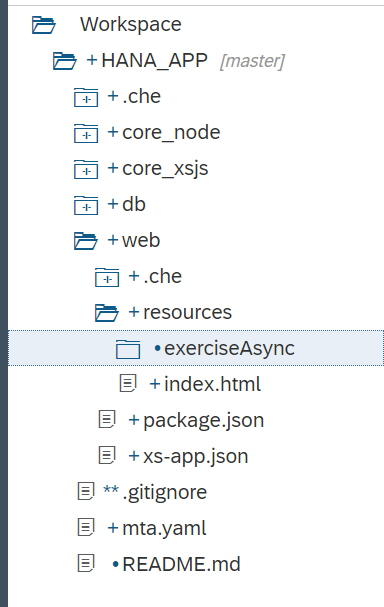The image size is (384, 607).
Task: Click the plus status marker before core_node
Action: [113, 132]
